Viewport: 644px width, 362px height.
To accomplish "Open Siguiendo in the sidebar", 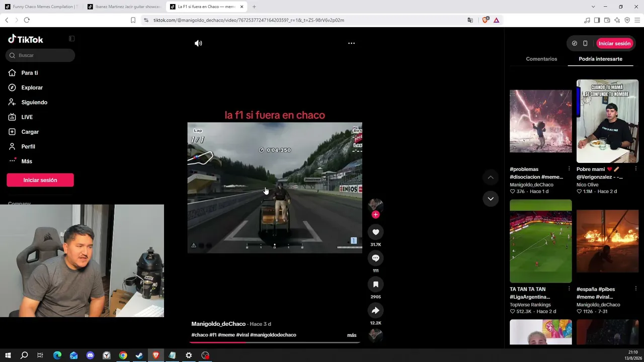I will coord(34,102).
